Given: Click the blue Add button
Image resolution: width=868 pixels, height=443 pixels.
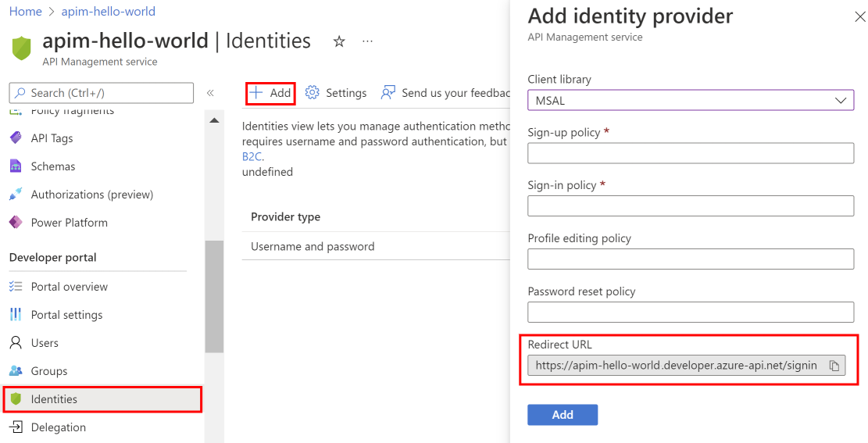Looking at the screenshot, I should point(563,415).
